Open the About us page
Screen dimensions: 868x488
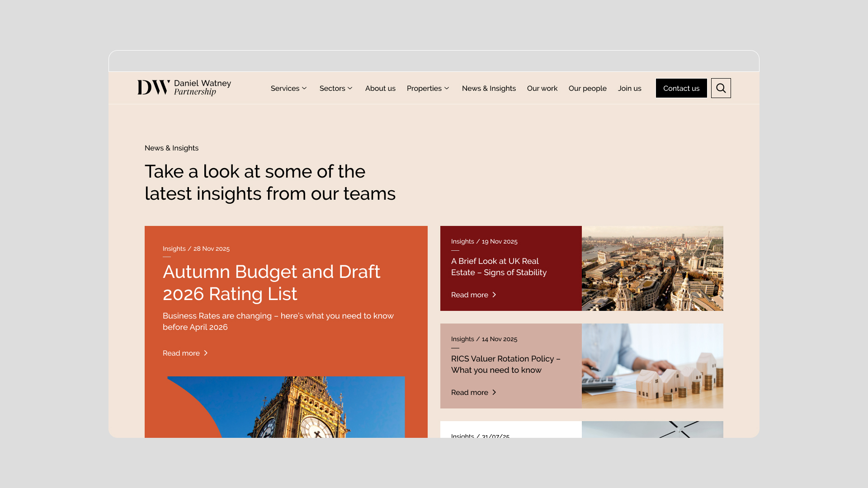click(380, 88)
